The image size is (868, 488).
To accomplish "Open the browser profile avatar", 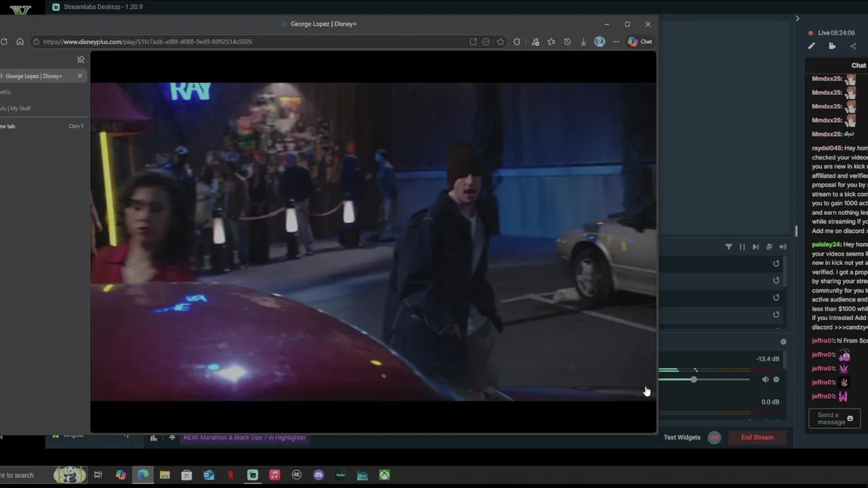I will 599,41.
